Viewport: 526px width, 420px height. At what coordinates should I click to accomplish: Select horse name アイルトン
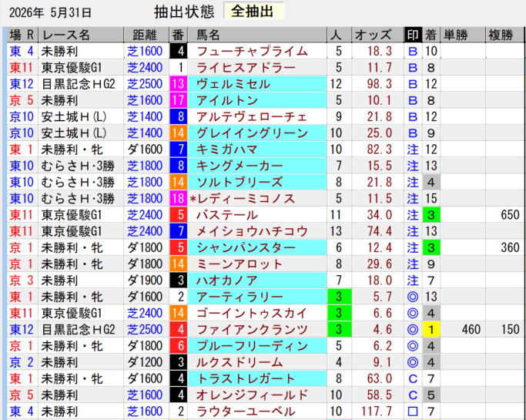pos(227,100)
